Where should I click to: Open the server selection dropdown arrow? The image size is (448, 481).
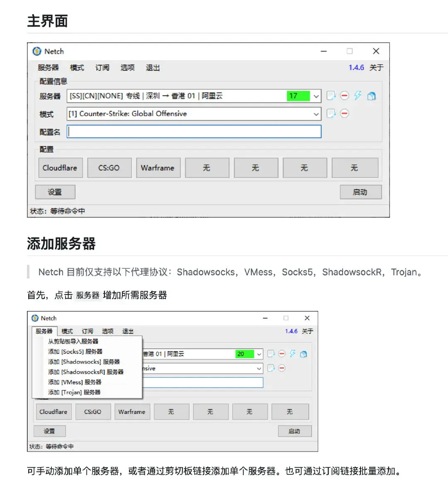pyautogui.click(x=317, y=96)
